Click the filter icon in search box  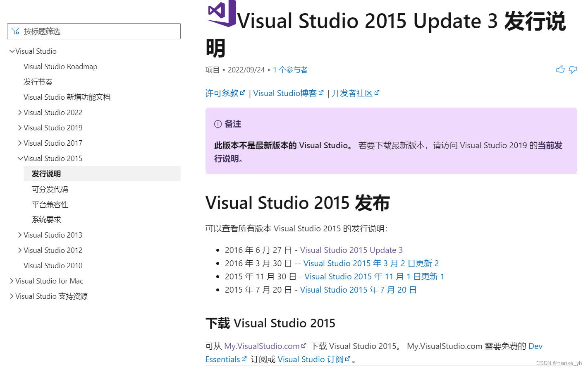tap(16, 31)
